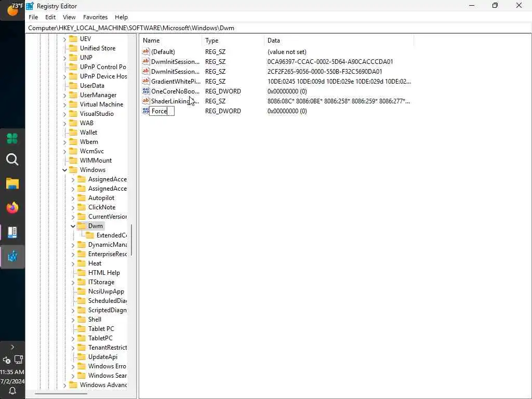This screenshot has height=399, width=532.
Task: Click the muted volume tray icon
Action: [x=6, y=360]
